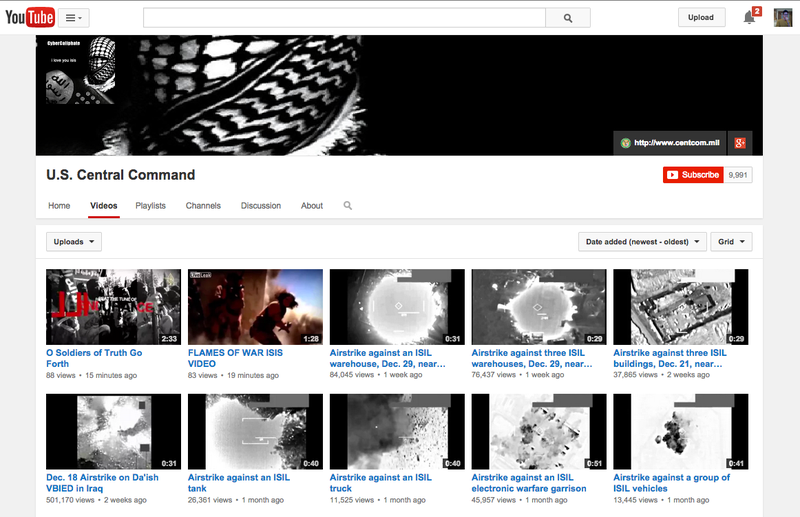Click the '26,361 views' text

pyautogui.click(x=210, y=500)
